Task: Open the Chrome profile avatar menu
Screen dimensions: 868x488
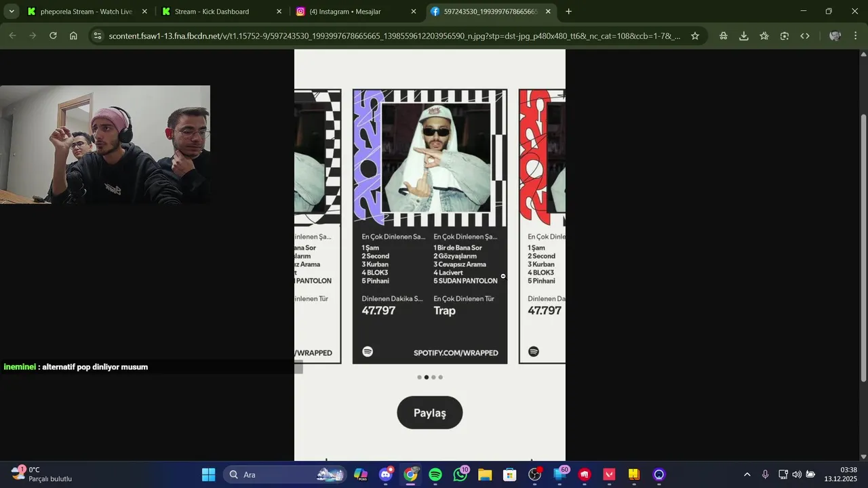Action: coord(835,36)
